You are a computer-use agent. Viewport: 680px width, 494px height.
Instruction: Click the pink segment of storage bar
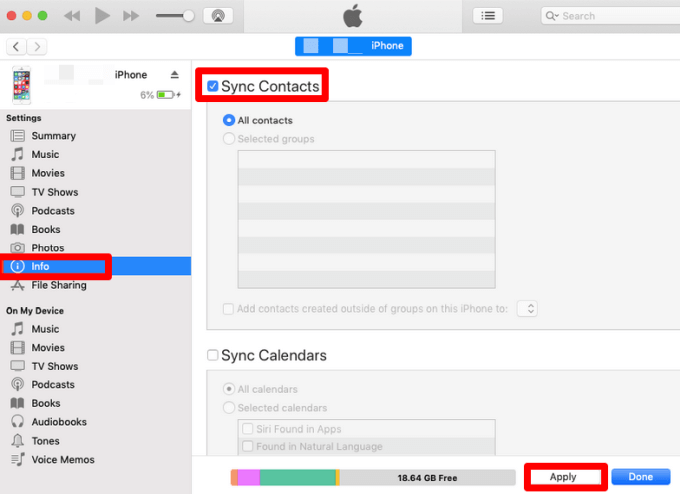tap(248, 478)
